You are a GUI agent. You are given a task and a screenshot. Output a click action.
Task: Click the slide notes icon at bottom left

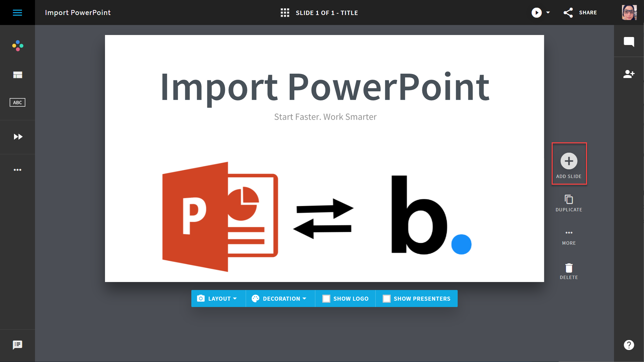(18, 345)
